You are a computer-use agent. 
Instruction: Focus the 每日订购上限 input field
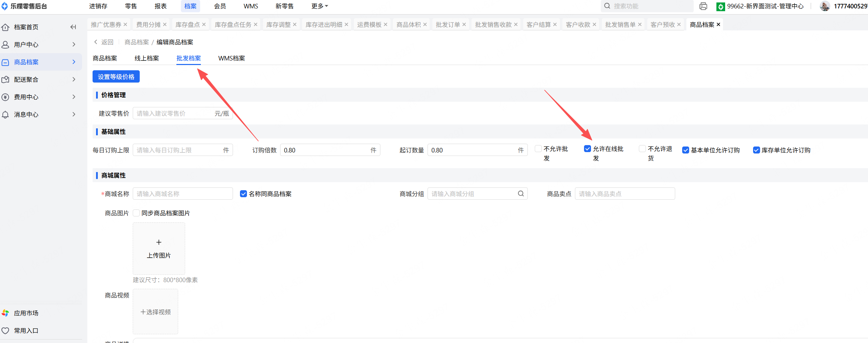coord(183,150)
